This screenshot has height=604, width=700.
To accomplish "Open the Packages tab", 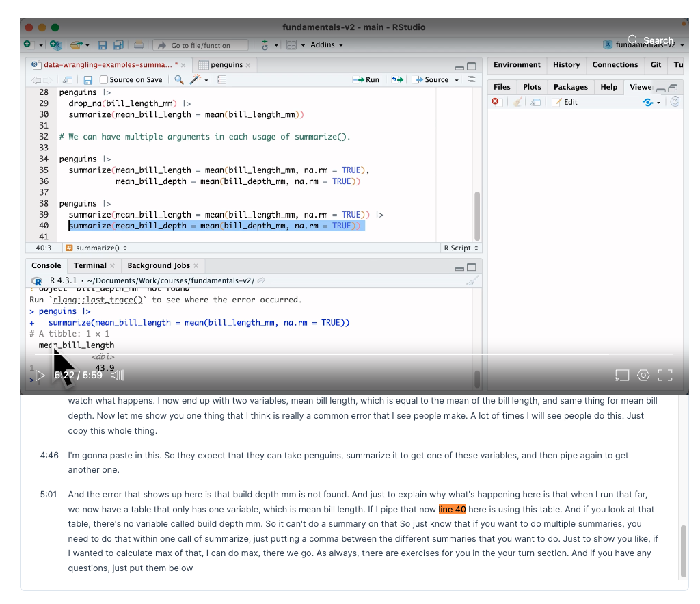I will [571, 87].
